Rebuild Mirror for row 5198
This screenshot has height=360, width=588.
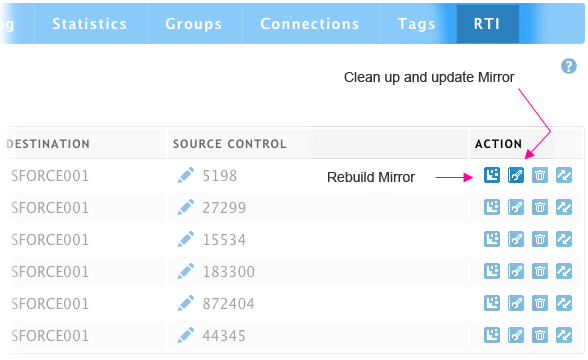492,175
